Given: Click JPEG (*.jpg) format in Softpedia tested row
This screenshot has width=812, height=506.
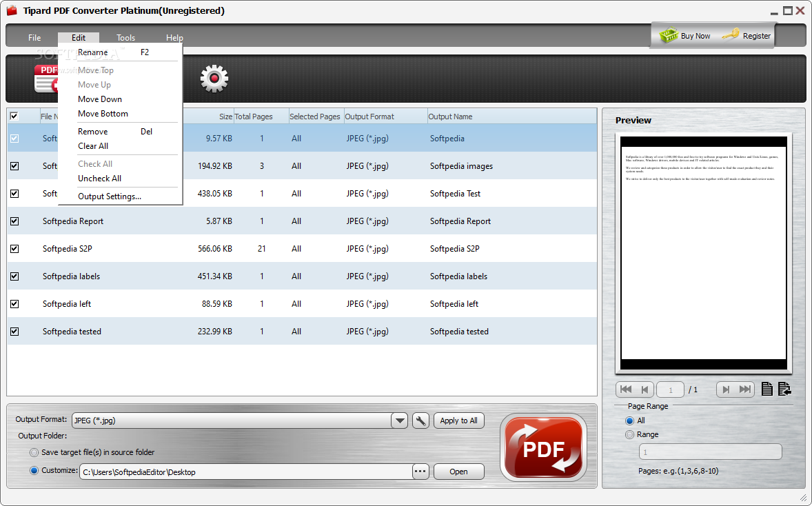Looking at the screenshot, I should tap(367, 332).
